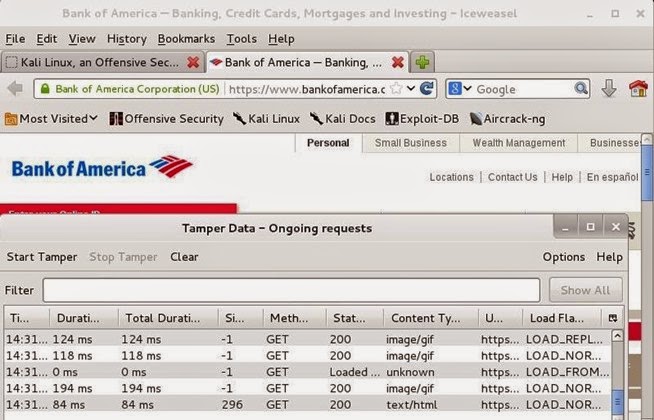Viewport: 654px width, 420px height.
Task: Focus the Tamper Data Filter field
Action: point(291,290)
